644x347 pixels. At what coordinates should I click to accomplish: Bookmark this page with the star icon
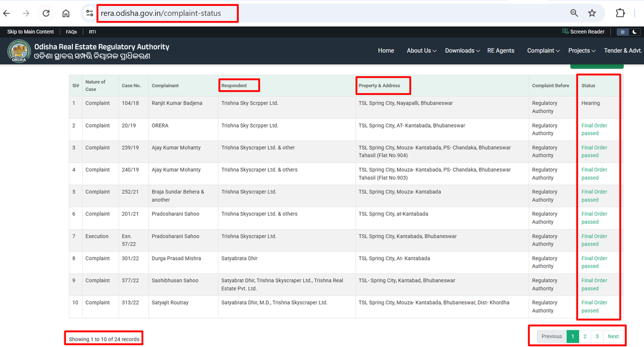(592, 13)
